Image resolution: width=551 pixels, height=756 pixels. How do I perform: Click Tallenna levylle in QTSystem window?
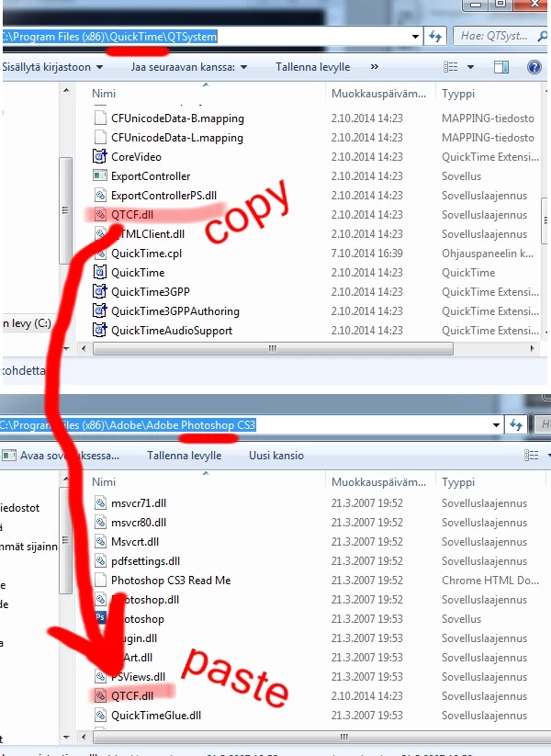tap(313, 67)
